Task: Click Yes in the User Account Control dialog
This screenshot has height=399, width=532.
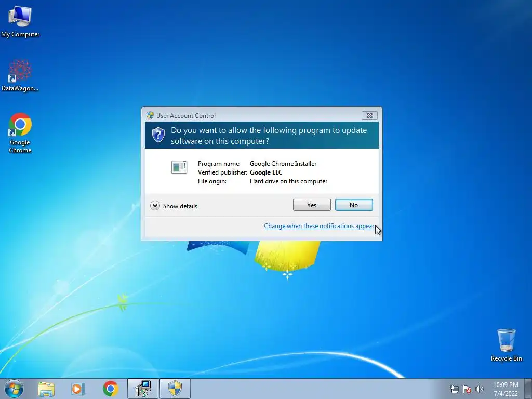Action: pyautogui.click(x=312, y=205)
